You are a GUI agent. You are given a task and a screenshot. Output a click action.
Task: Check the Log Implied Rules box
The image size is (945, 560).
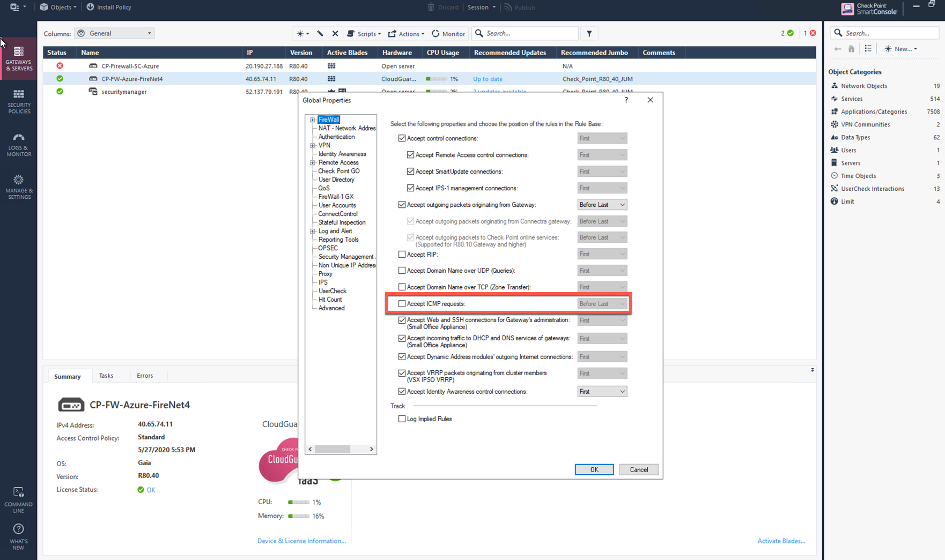(402, 419)
